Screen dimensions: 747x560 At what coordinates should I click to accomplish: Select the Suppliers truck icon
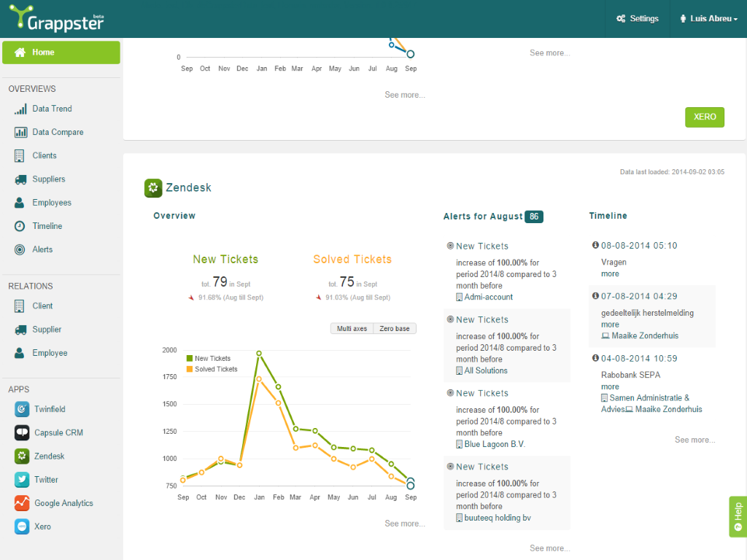click(x=20, y=179)
